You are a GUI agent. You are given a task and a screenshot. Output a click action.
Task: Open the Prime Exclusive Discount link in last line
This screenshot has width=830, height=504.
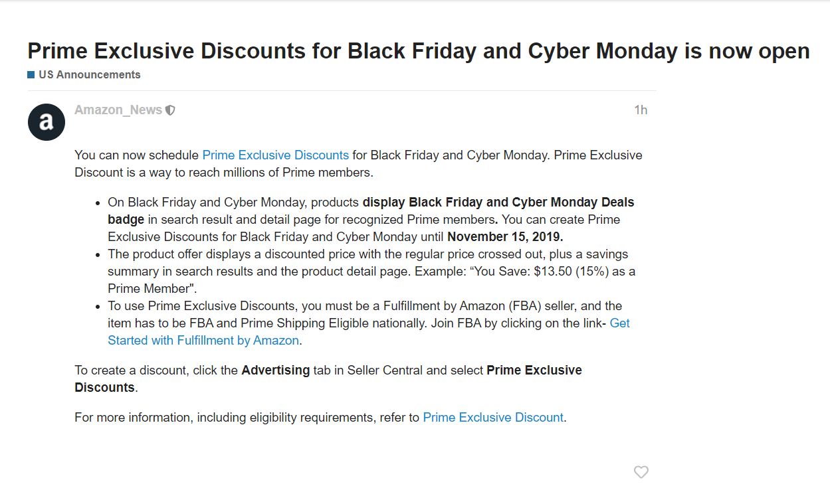tap(492, 418)
